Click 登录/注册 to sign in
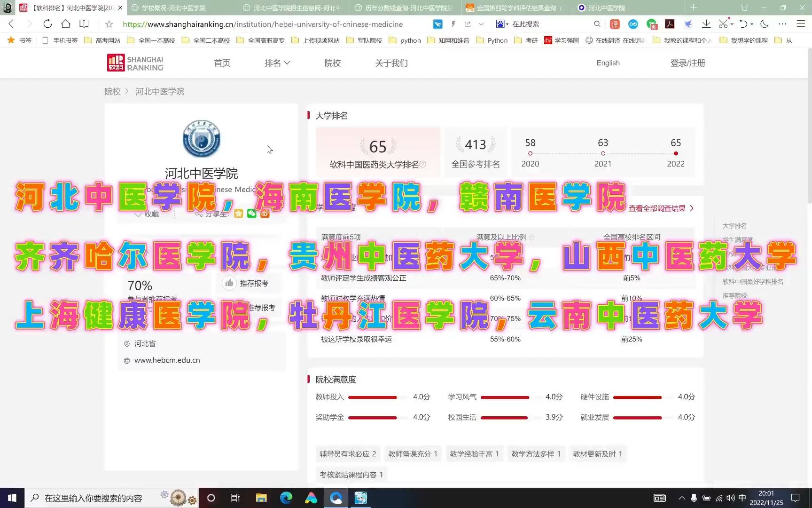Viewport: 812px width, 508px height. click(x=687, y=63)
